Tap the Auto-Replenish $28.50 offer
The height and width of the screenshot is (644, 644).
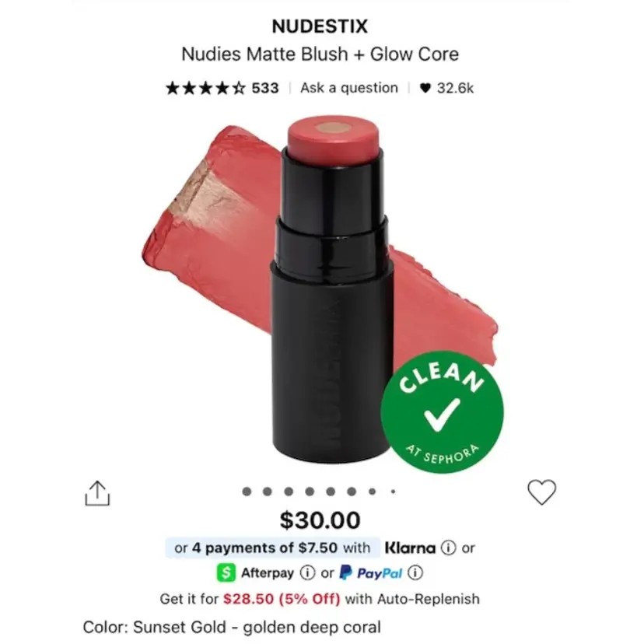point(320,599)
